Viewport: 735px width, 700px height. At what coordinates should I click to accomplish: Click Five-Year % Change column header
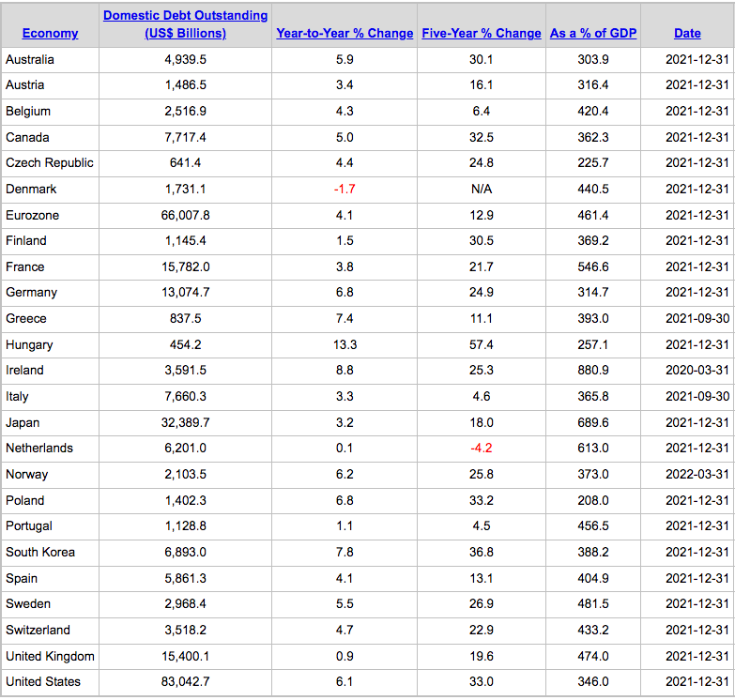pyautogui.click(x=482, y=33)
